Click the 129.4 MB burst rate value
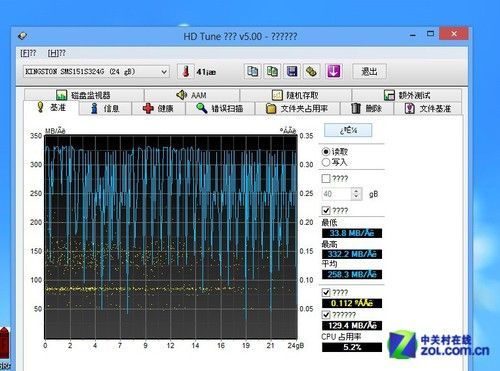This screenshot has width=500, height=371. click(352, 326)
